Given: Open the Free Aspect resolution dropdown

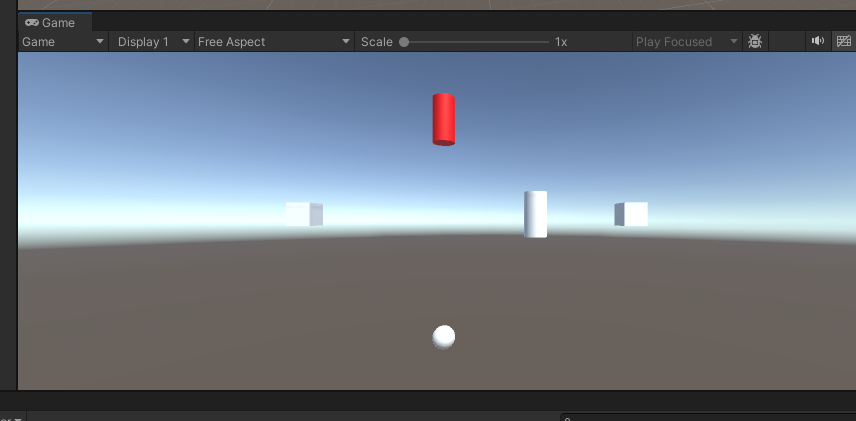Looking at the screenshot, I should pos(275,42).
